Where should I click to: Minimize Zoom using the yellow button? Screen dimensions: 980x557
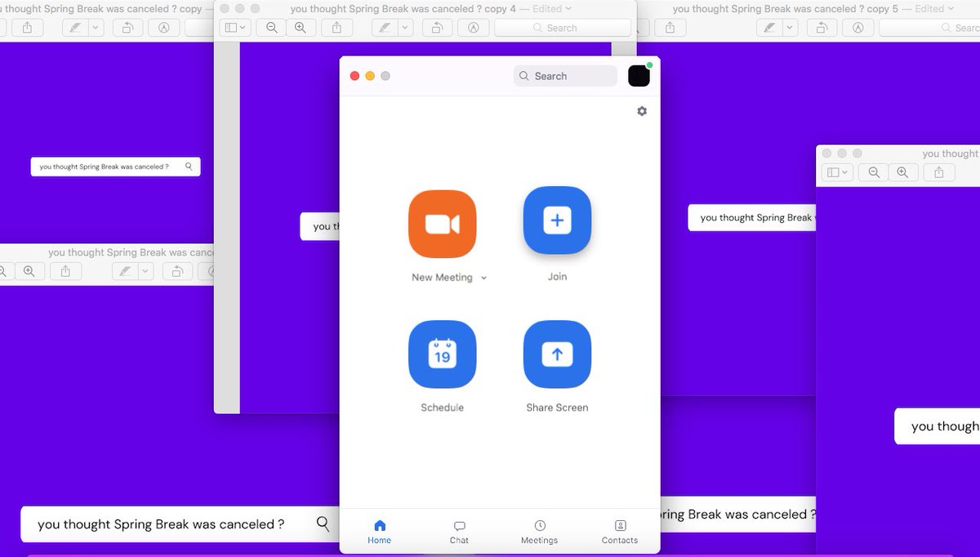pos(370,76)
